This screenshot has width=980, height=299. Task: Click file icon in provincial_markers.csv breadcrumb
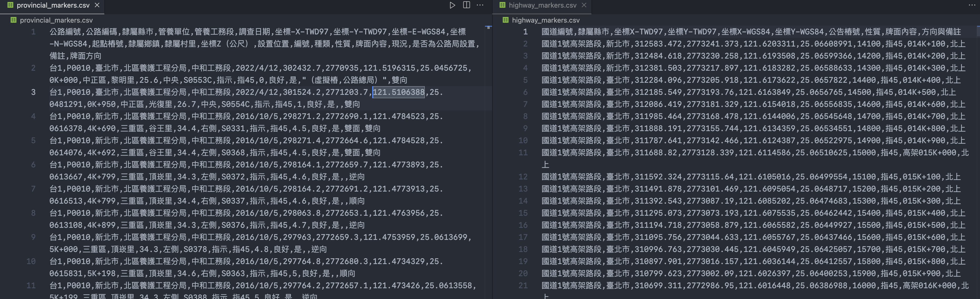[13, 20]
